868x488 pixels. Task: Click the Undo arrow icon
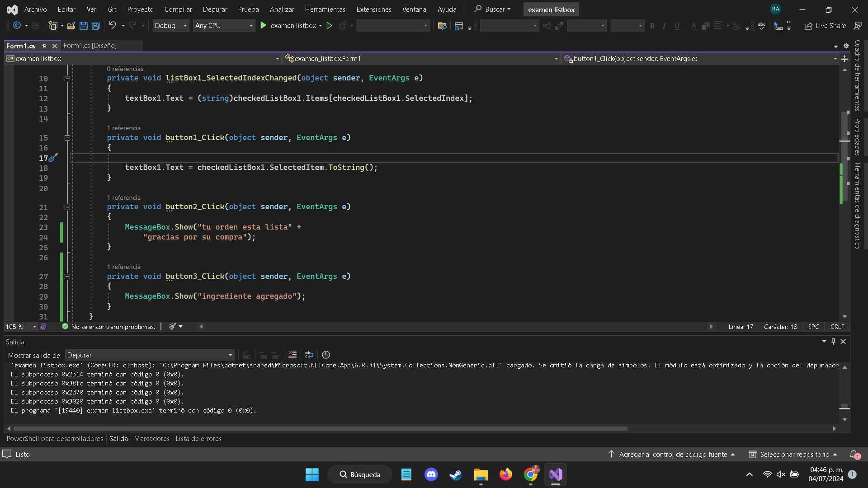coord(112,26)
